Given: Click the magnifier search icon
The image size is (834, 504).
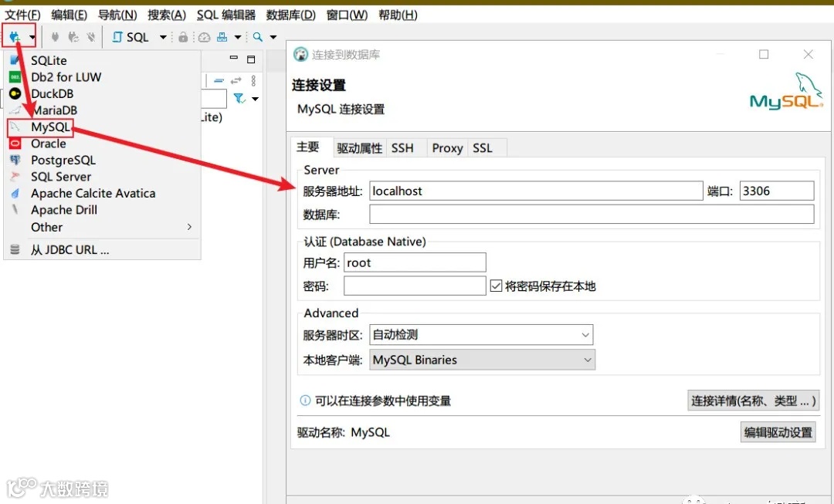Looking at the screenshot, I should pyautogui.click(x=258, y=37).
